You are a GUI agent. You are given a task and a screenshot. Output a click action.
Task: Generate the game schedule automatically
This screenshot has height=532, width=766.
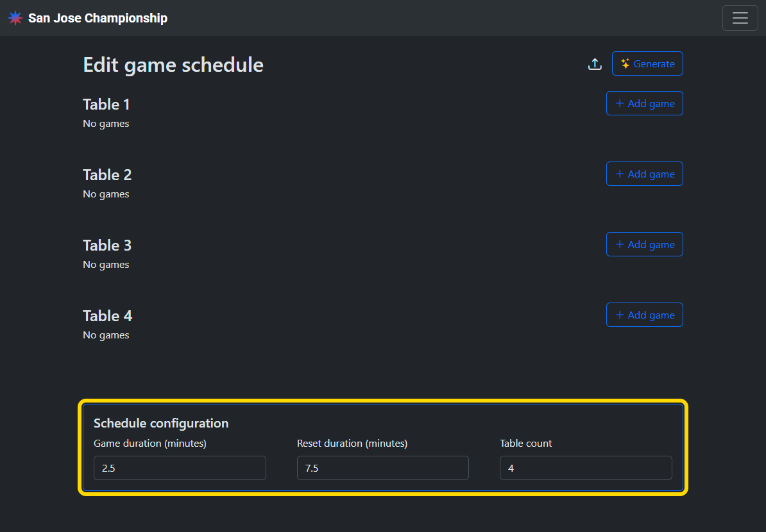coord(647,64)
